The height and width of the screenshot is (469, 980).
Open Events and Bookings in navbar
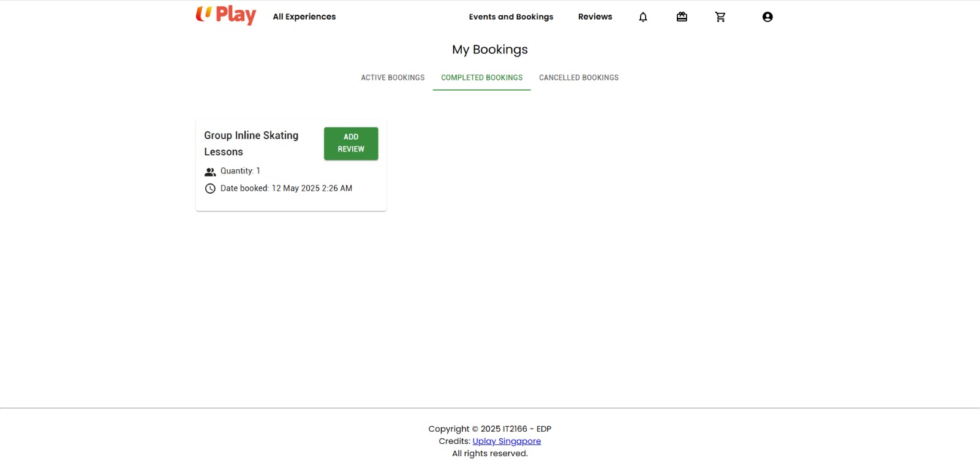511,17
